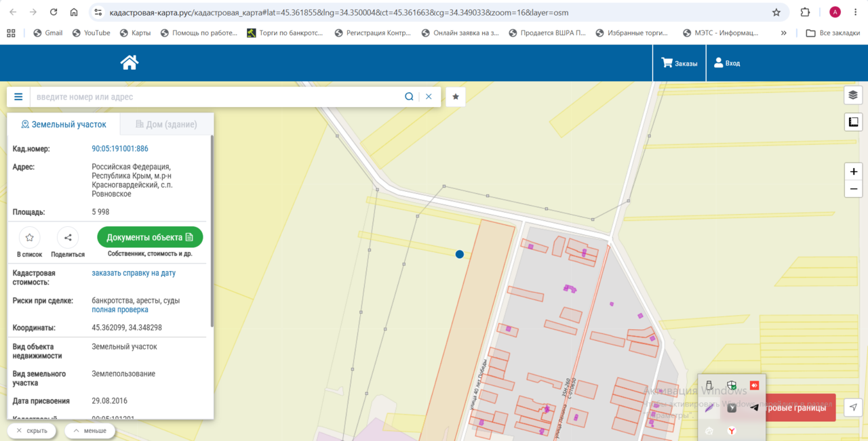Viewport: 868px width, 441px height.
Task: Click the browser home button
Action: pos(74,12)
